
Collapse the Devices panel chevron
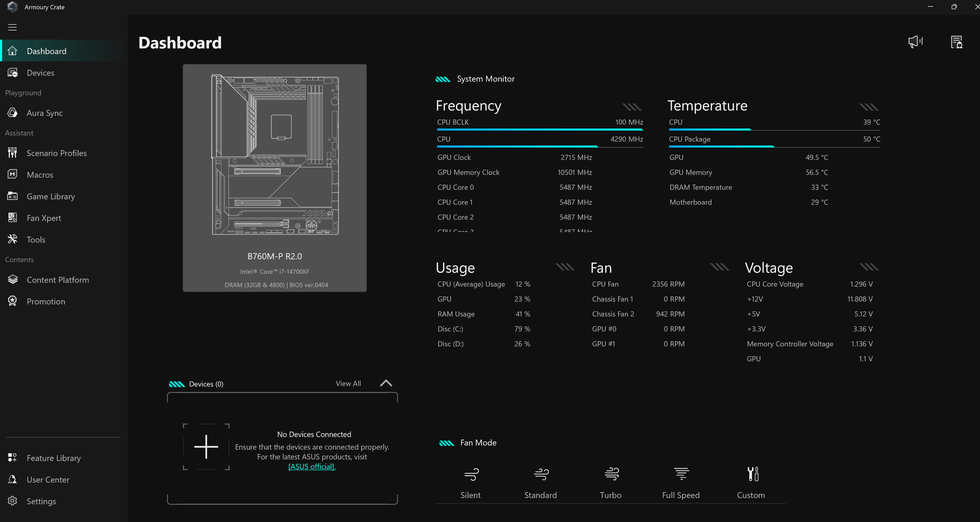386,383
